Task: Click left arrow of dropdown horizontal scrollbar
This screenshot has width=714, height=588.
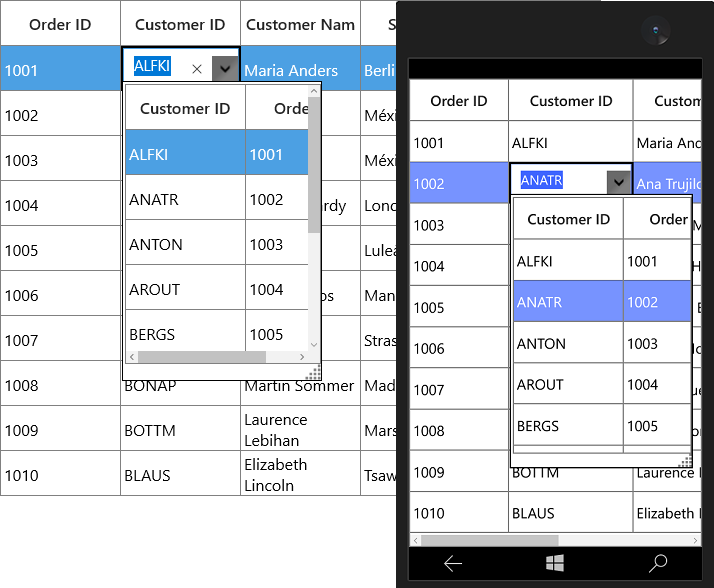Action: pos(132,357)
